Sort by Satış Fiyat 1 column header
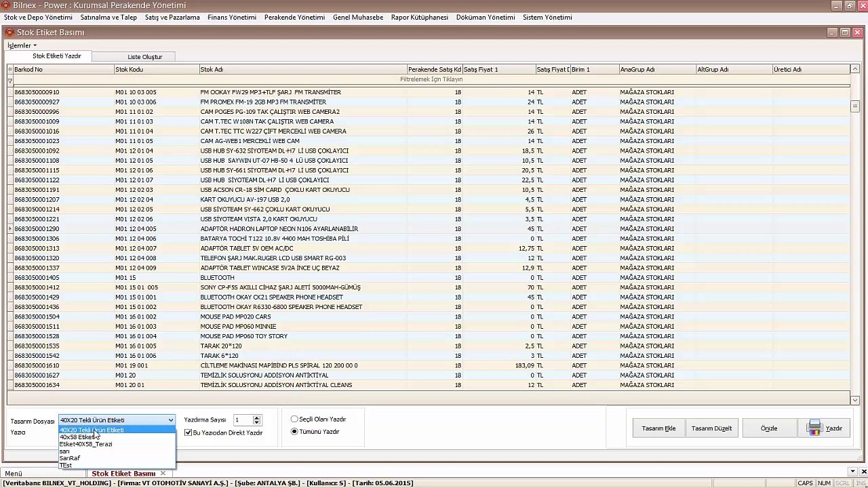The width and height of the screenshot is (868, 488). coord(499,69)
